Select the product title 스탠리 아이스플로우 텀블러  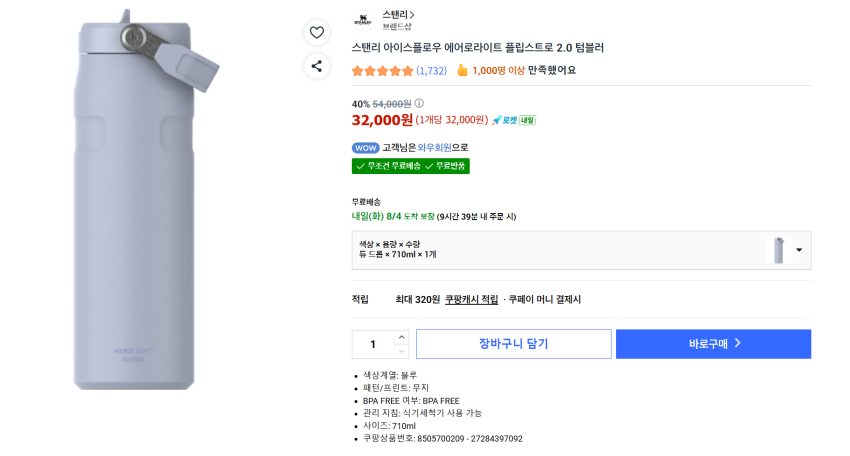477,48
